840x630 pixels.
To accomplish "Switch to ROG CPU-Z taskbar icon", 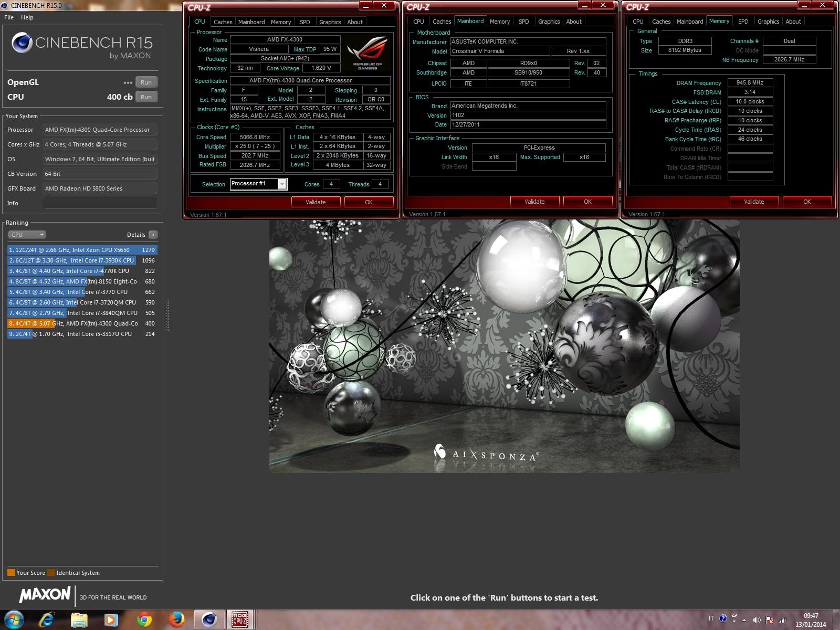I will pyautogui.click(x=240, y=620).
